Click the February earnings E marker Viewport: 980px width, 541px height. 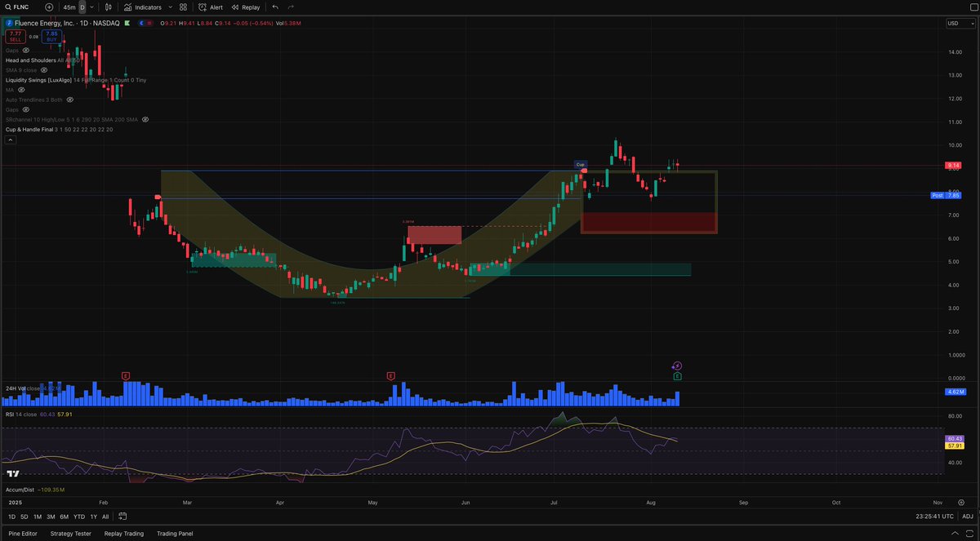coord(126,375)
